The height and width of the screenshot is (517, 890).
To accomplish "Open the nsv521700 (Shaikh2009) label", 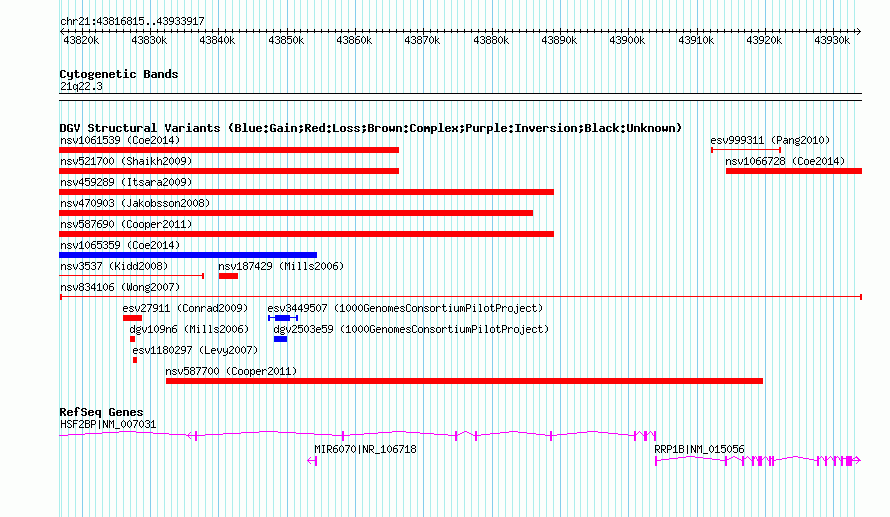I will [126, 161].
